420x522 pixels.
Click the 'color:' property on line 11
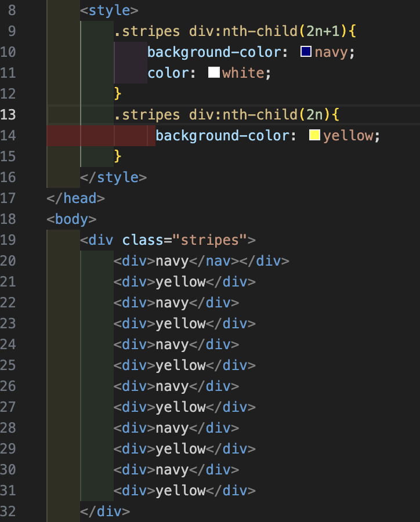[172, 73]
